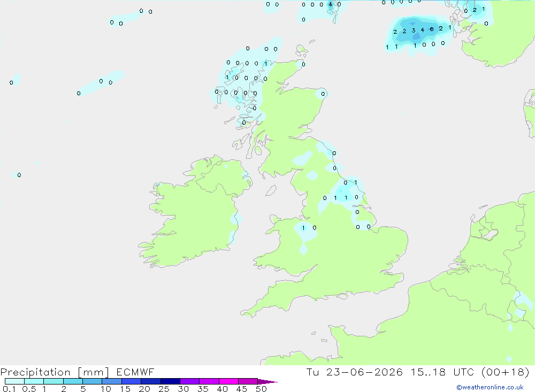The width and height of the screenshot is (535, 392).
Task: Select the 25–30 mm dark navy legend swatch
Action: click(170, 381)
